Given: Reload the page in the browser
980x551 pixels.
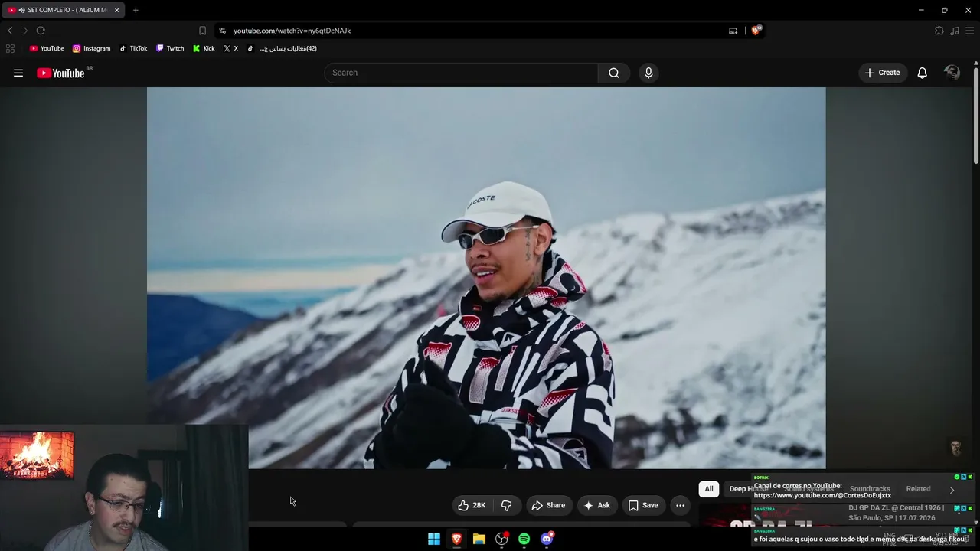Looking at the screenshot, I should [x=41, y=31].
